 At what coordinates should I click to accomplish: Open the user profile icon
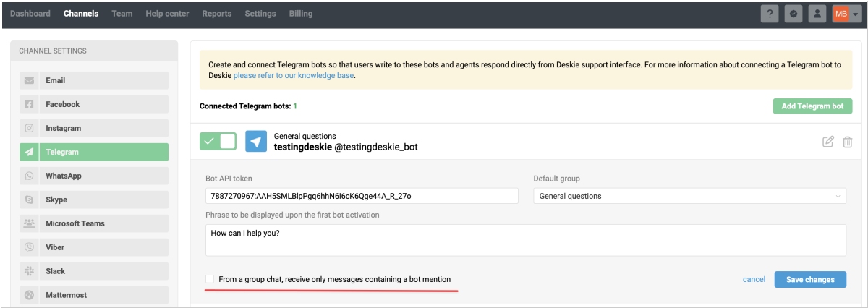pyautogui.click(x=817, y=14)
